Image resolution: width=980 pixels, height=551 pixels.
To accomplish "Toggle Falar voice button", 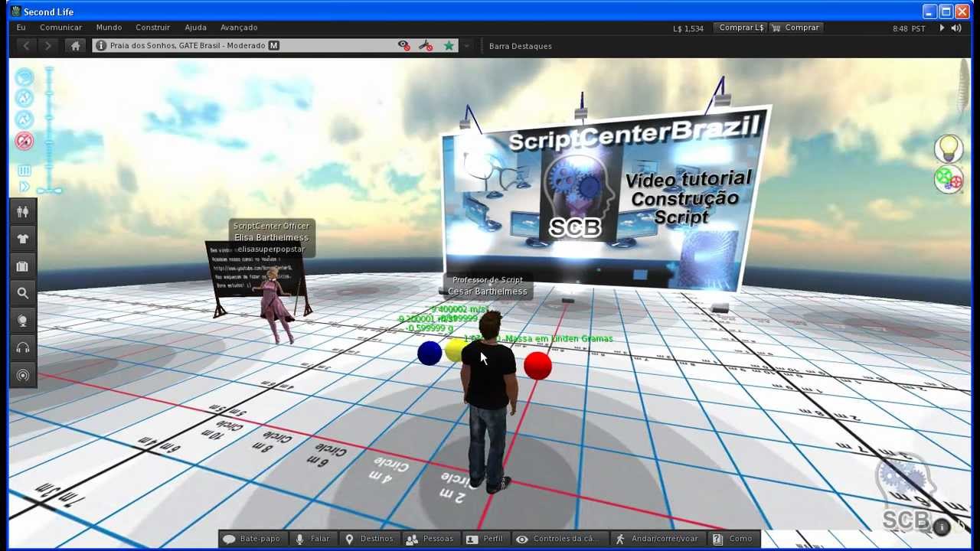I will point(313,539).
